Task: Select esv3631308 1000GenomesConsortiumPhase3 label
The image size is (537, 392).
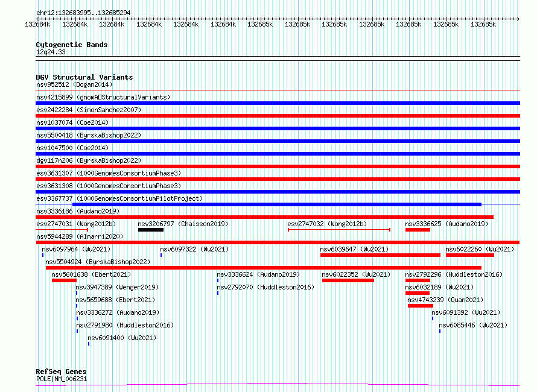Action: pos(109,186)
